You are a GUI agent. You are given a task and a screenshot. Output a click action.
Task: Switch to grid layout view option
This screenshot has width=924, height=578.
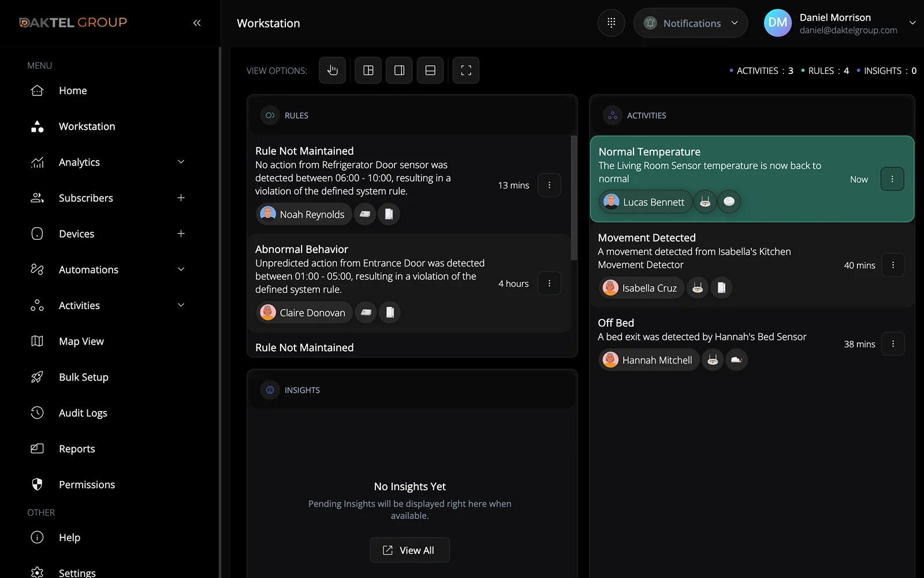tap(368, 71)
